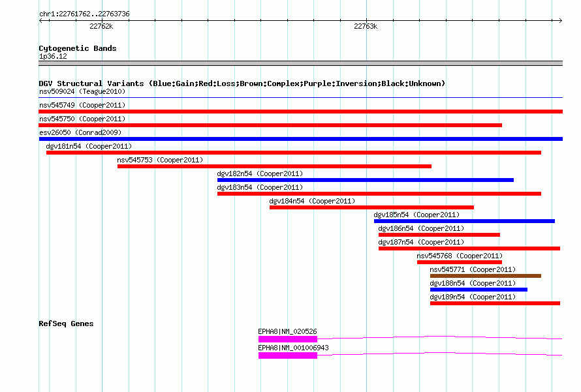This screenshot has width=581, height=392.
Task: Click the 22763k ruler position label
Action: click(366, 26)
